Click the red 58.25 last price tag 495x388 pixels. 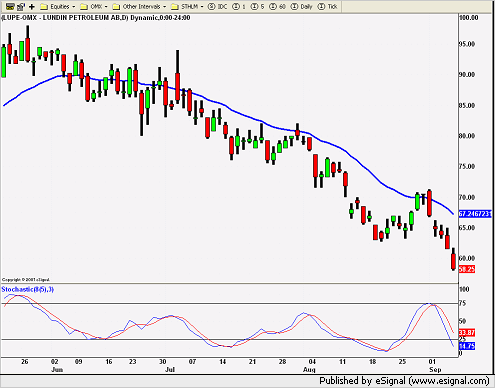click(x=467, y=269)
